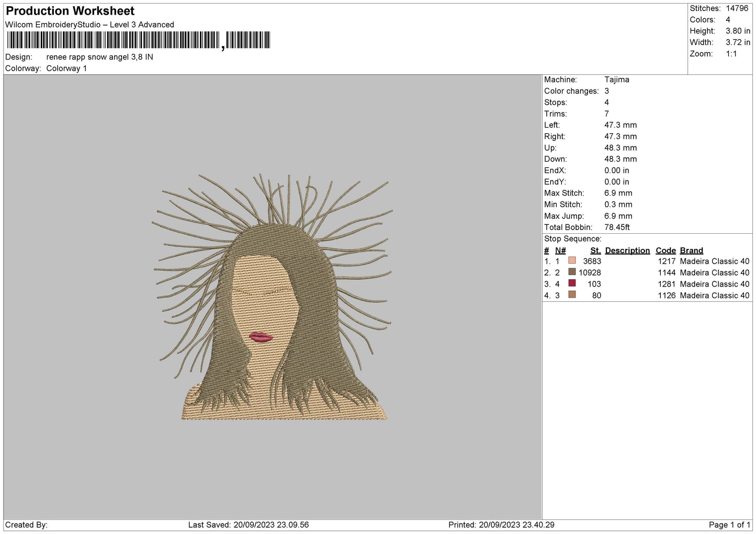The image size is (756, 534).
Task: Click the Max Stitch value 6.9 mm
Action: (618, 193)
